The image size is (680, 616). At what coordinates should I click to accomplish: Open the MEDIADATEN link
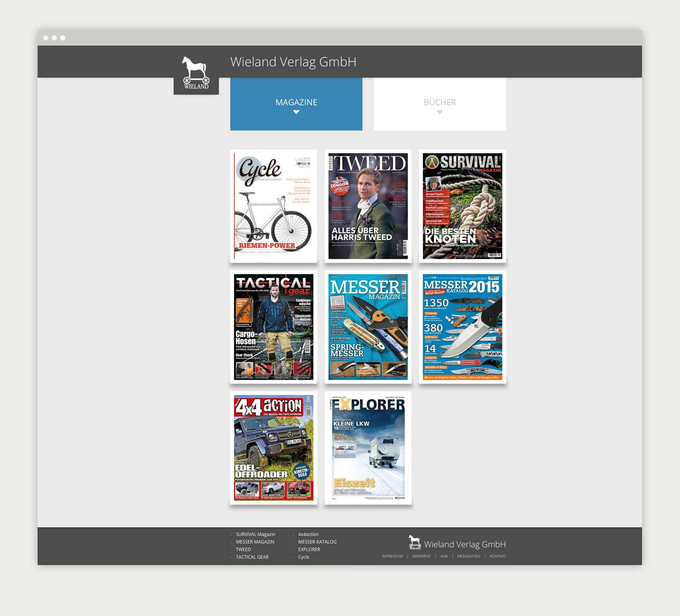[468, 556]
